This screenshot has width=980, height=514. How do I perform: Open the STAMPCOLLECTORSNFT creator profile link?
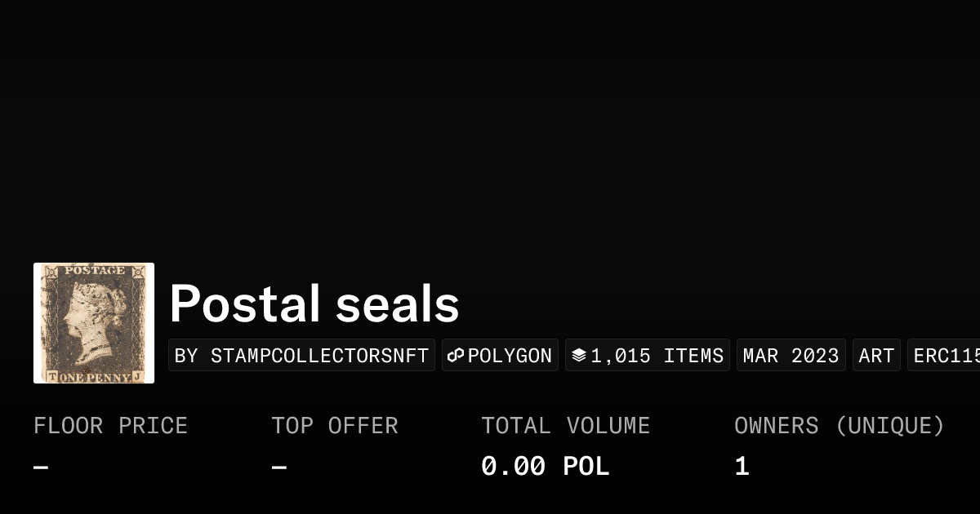301,355
